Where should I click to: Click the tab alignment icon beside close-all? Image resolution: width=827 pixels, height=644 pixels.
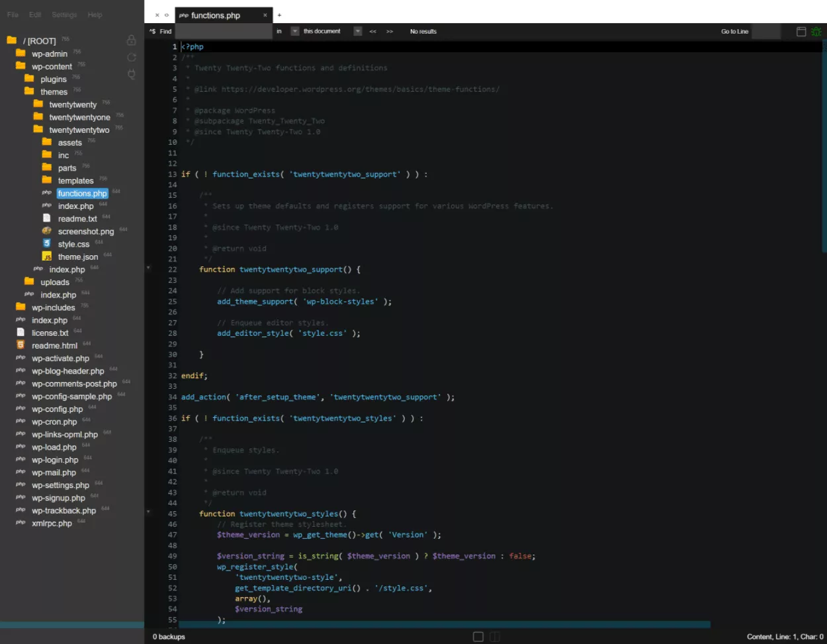tap(167, 15)
